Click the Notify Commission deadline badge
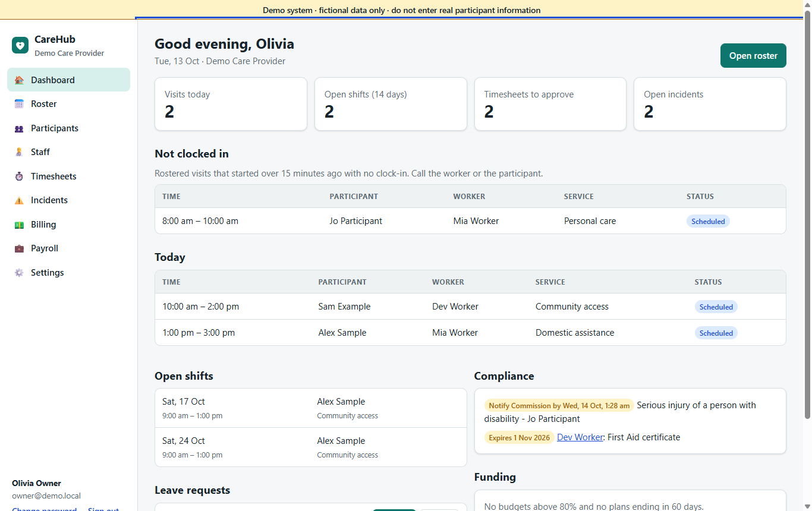812x511 pixels. click(559, 406)
